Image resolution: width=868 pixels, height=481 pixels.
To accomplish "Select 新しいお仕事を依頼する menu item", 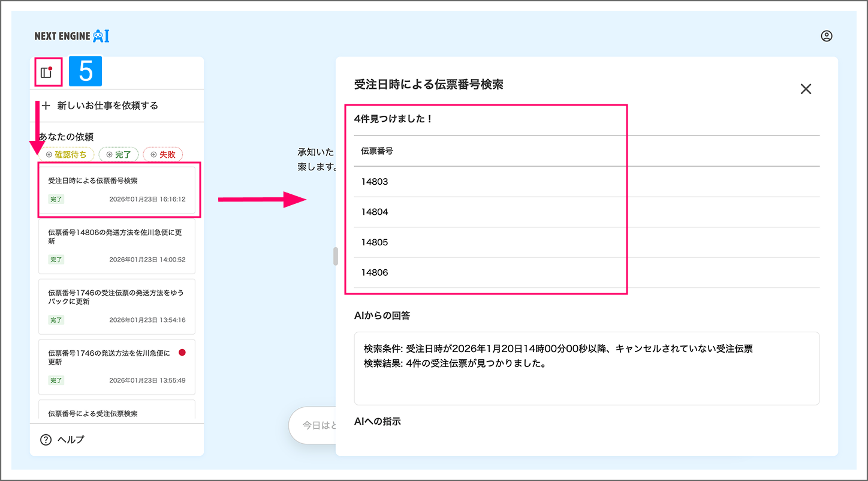I will (108, 106).
